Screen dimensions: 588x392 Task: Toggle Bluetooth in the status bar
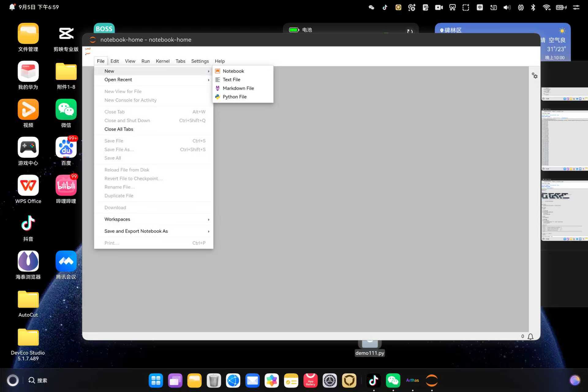[533, 7]
